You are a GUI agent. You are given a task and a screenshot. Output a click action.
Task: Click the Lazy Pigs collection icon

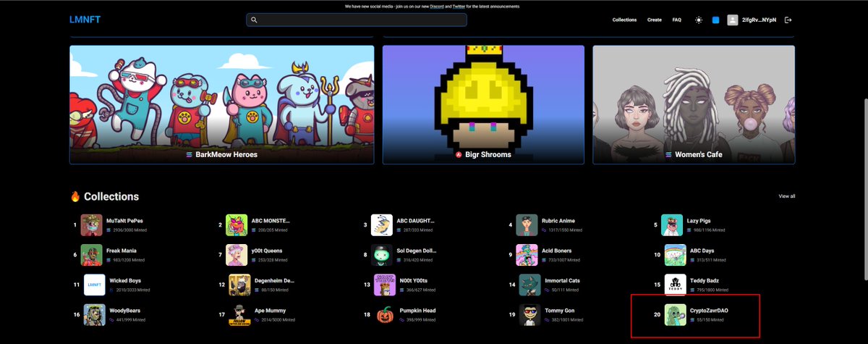(673, 225)
